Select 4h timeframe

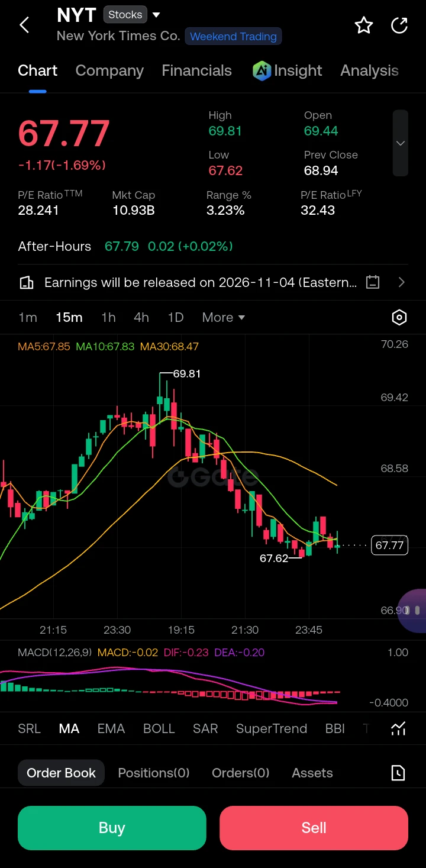[141, 318]
